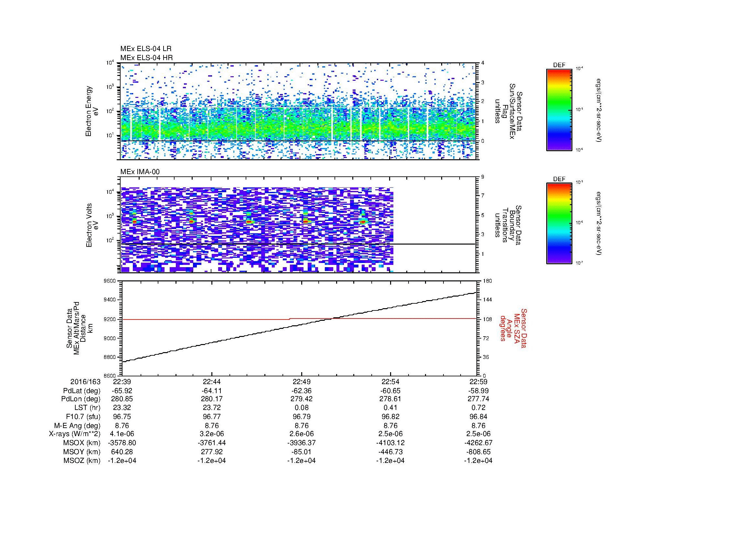Click the 'MSOX (km)' row label

click(x=82, y=443)
